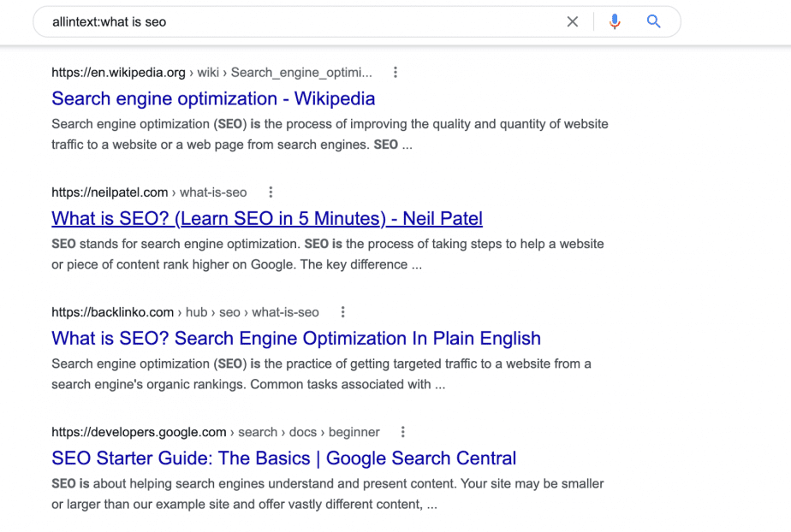Open What is SEO? Search Engine Optimization In Plain English
This screenshot has height=532, width=791.
point(296,339)
